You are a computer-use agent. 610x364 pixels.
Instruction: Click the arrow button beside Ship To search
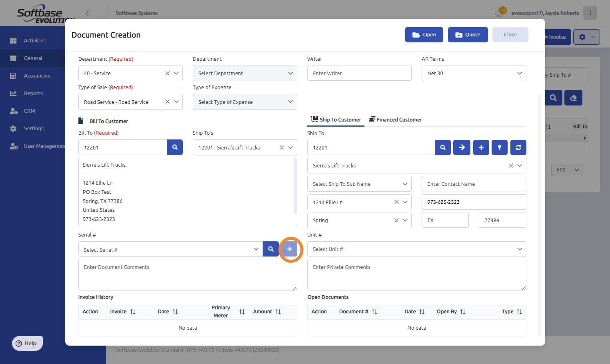coord(462,147)
